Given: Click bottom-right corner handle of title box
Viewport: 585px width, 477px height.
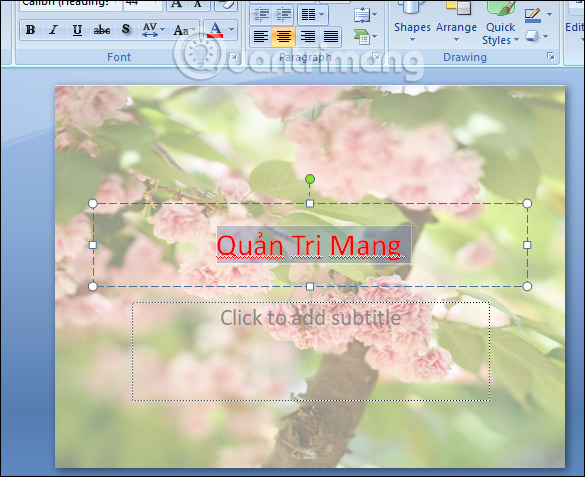Looking at the screenshot, I should (527, 286).
